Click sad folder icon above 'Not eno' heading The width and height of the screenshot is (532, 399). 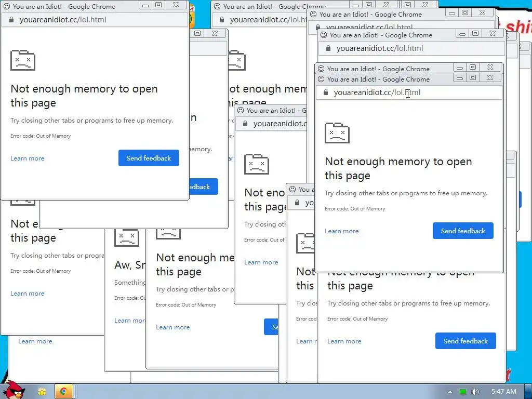coord(257,164)
